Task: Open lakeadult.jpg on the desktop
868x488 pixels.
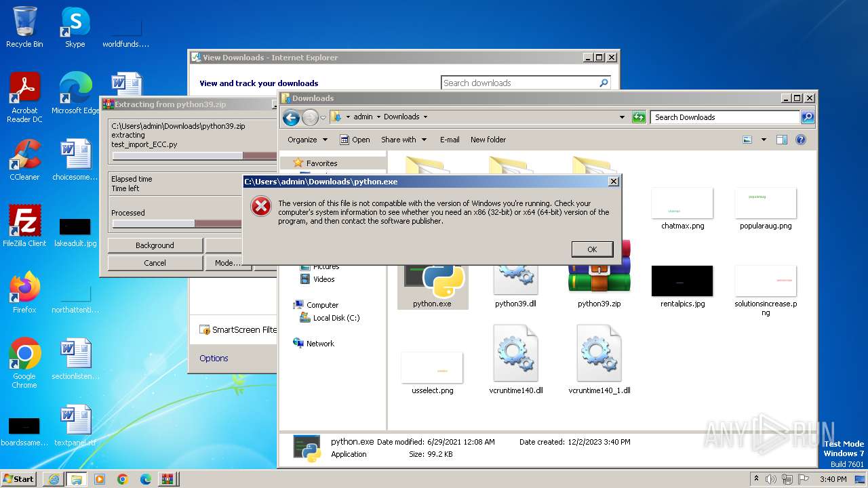Action: (75, 232)
